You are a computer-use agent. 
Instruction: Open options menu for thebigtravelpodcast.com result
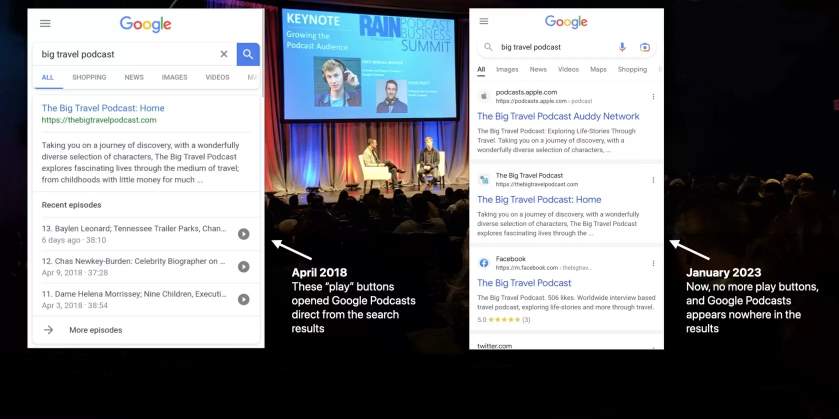tap(653, 180)
